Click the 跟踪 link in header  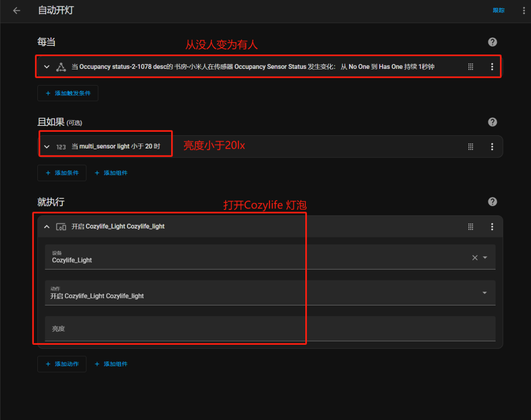tap(499, 10)
